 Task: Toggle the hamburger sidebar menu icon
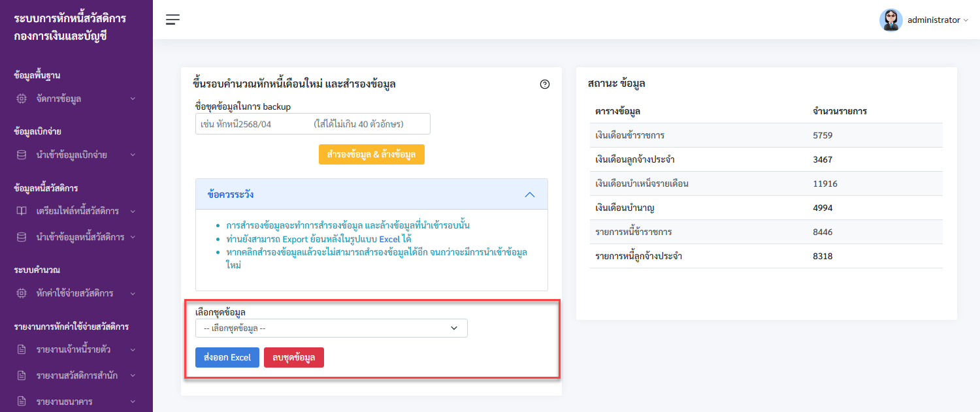point(172,20)
